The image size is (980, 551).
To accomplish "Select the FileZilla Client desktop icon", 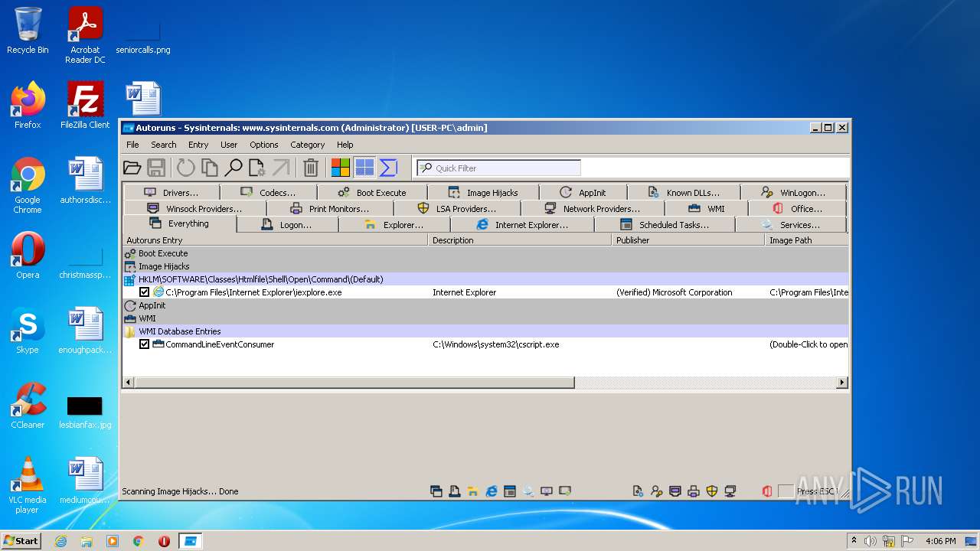I will 85,106.
